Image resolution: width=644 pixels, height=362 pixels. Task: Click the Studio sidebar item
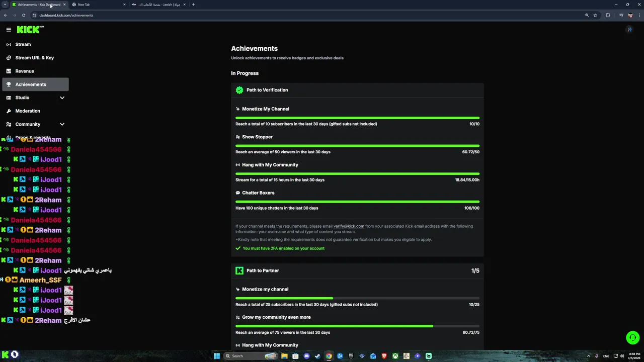pyautogui.click(x=35, y=98)
